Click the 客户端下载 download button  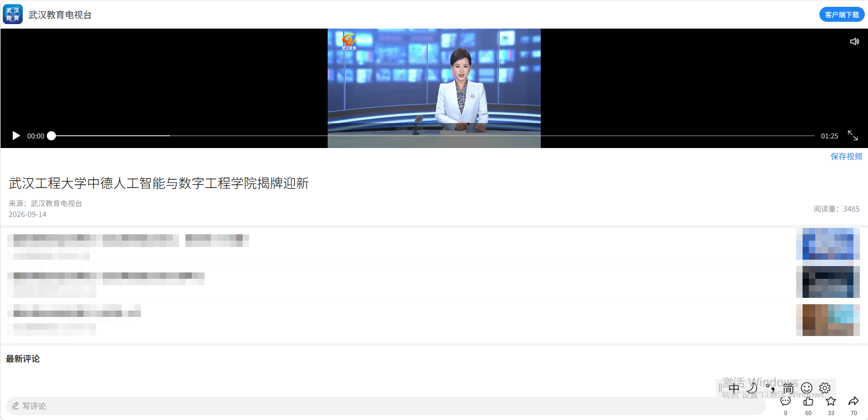point(842,15)
